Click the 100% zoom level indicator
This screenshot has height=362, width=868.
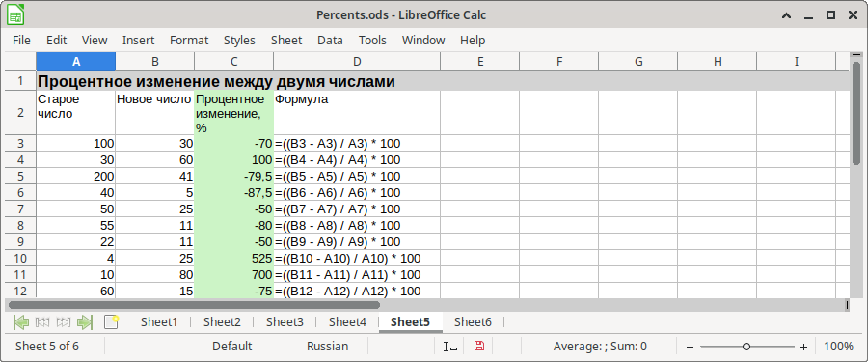838,347
